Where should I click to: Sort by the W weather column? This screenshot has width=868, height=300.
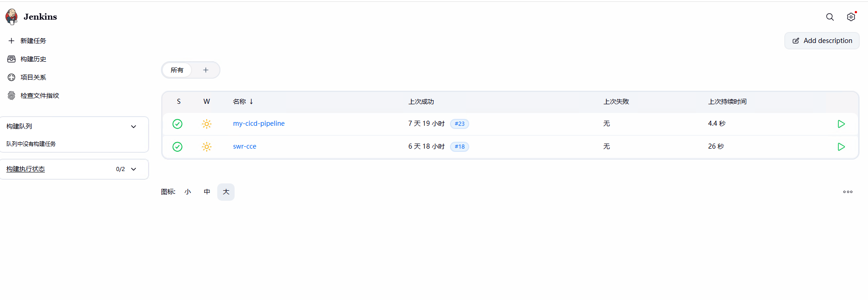tap(207, 102)
